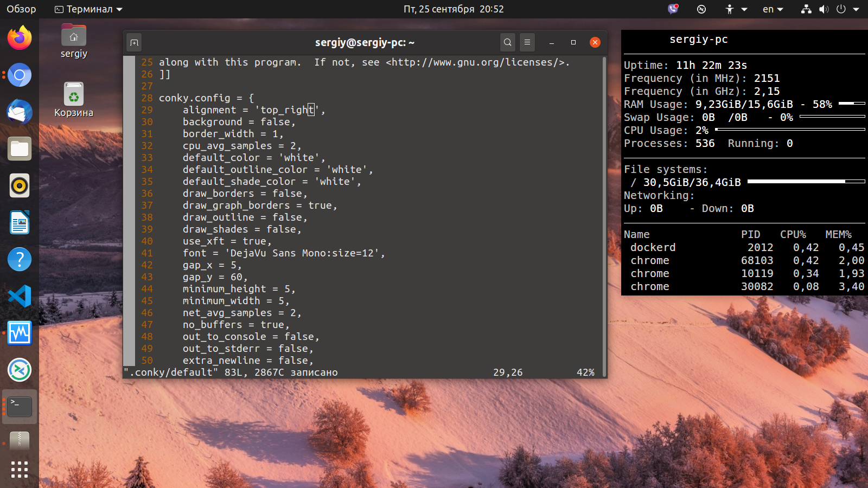868x488 pixels.
Task: Launch Visual Studio Code from dock
Action: click(20, 296)
